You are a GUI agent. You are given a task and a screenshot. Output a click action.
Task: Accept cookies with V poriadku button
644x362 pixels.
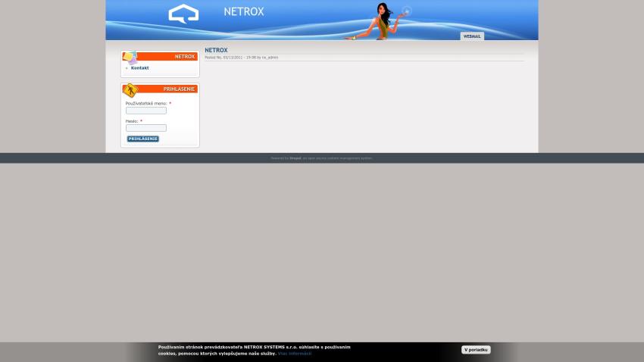476,350
